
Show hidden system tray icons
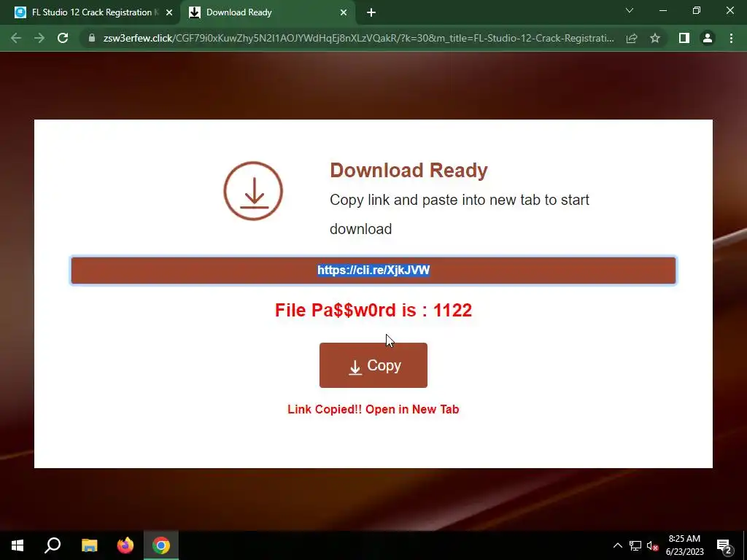tap(617, 545)
